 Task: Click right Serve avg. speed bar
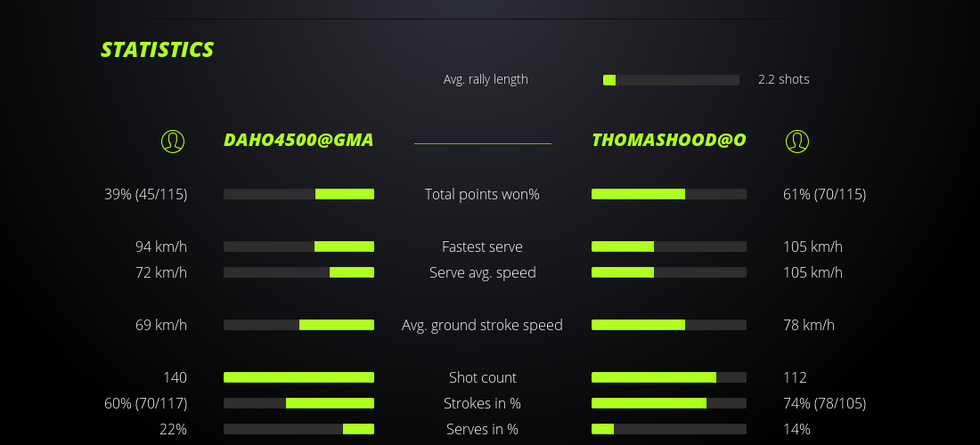(669, 272)
